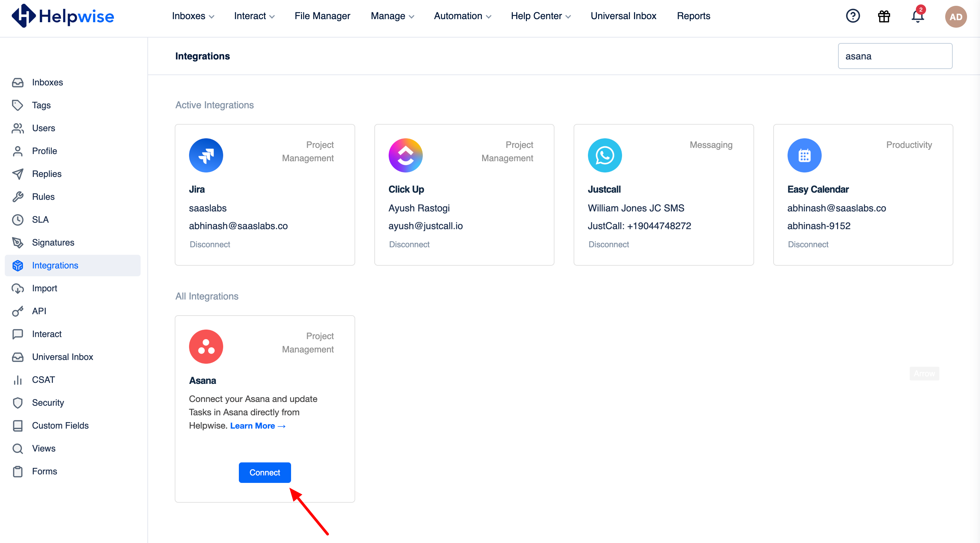Viewport: 980px width, 543px height.
Task: Click the Rules wrench icon
Action: click(17, 196)
